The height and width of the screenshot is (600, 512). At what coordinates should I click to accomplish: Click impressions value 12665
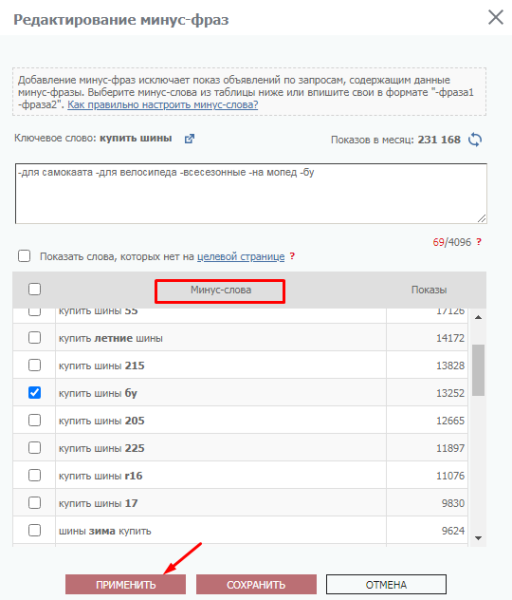(x=450, y=421)
